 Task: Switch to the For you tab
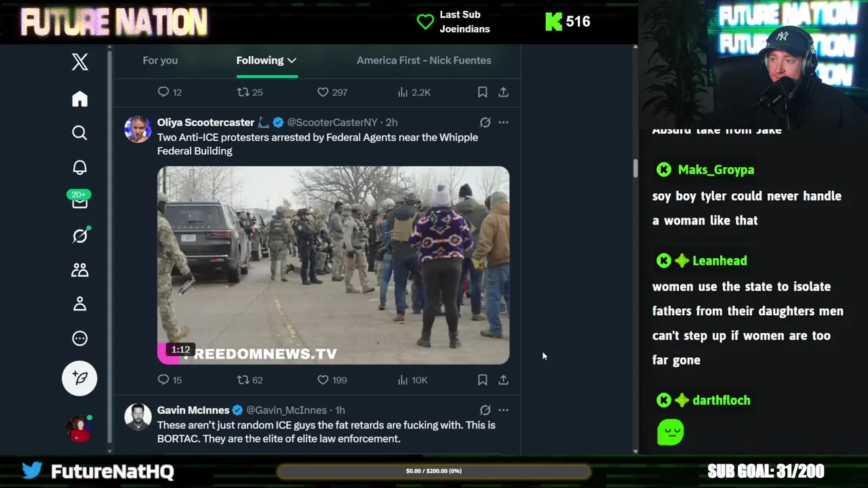point(160,60)
